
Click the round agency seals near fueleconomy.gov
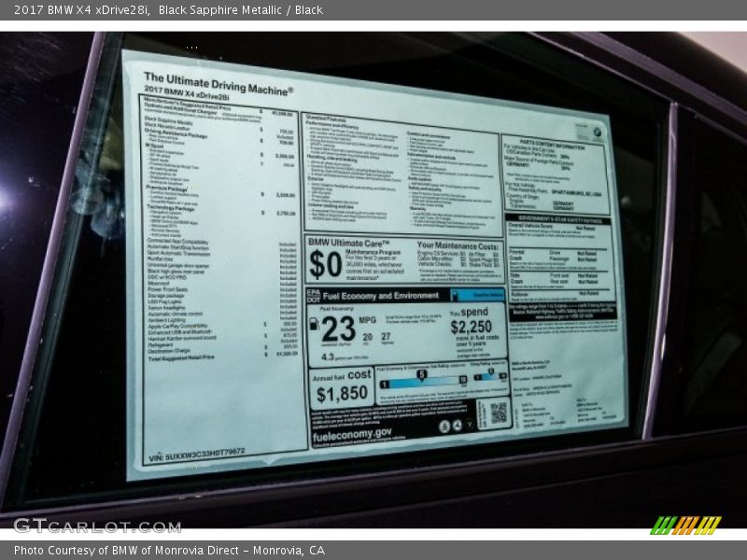click(x=451, y=426)
